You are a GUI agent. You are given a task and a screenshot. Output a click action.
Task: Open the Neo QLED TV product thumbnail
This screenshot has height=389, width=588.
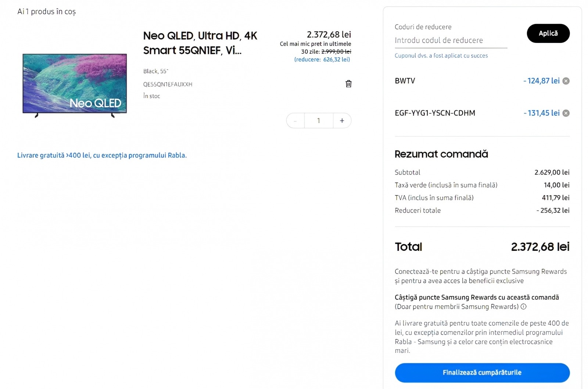[x=75, y=84]
